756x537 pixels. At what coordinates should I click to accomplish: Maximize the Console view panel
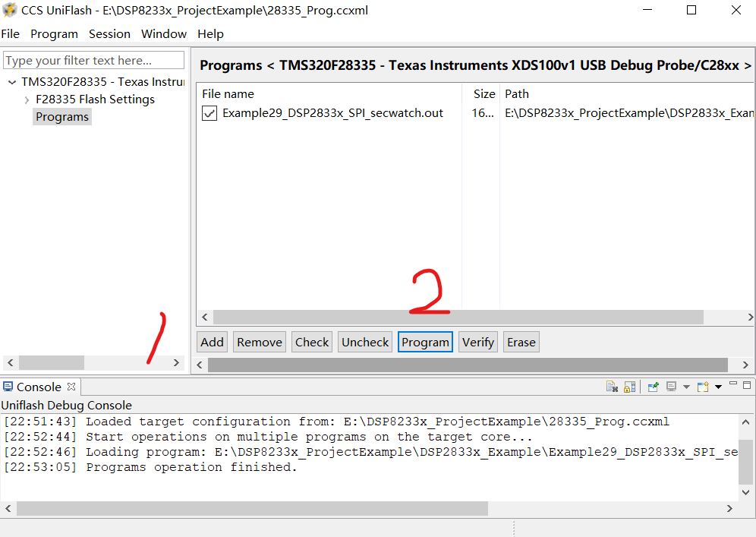point(747,384)
